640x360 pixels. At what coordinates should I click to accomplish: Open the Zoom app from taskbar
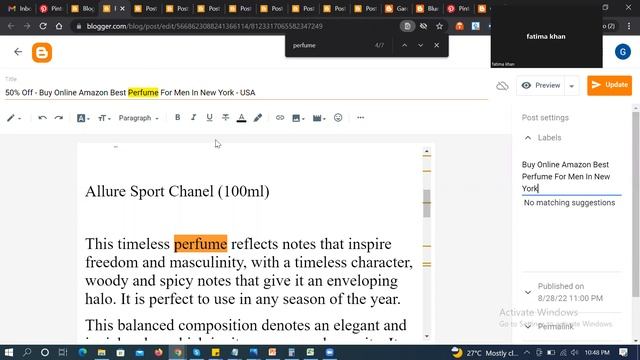coord(329,352)
